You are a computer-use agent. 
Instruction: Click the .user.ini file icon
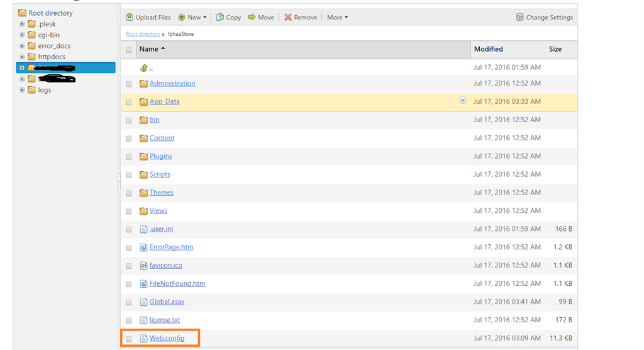143,229
